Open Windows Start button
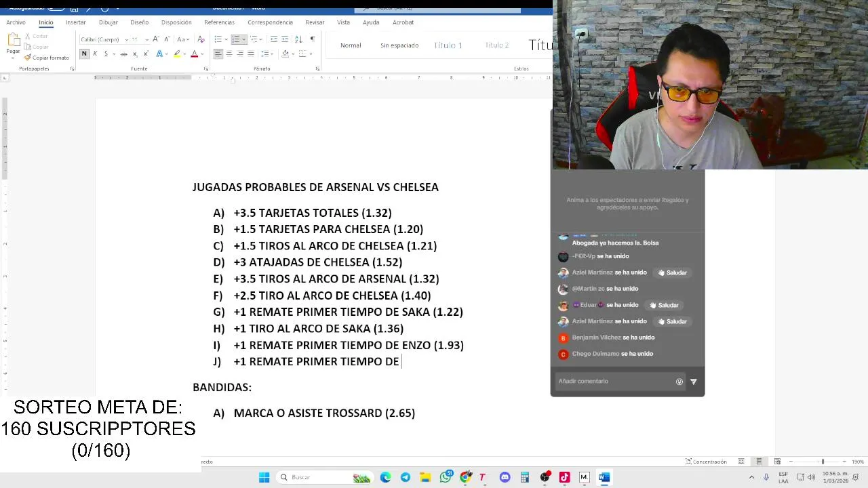The width and height of the screenshot is (868, 488). pyautogui.click(x=264, y=477)
